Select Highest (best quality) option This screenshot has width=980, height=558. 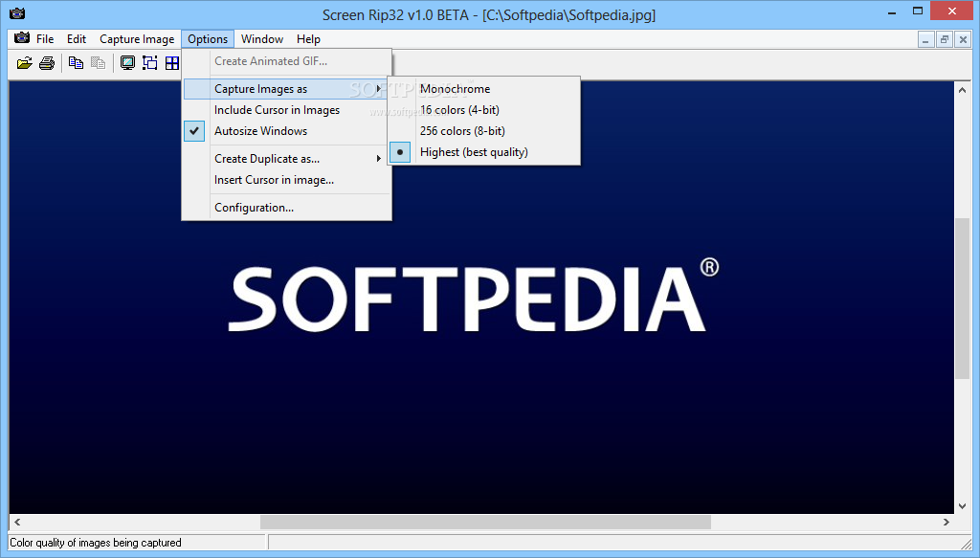[x=483, y=152]
